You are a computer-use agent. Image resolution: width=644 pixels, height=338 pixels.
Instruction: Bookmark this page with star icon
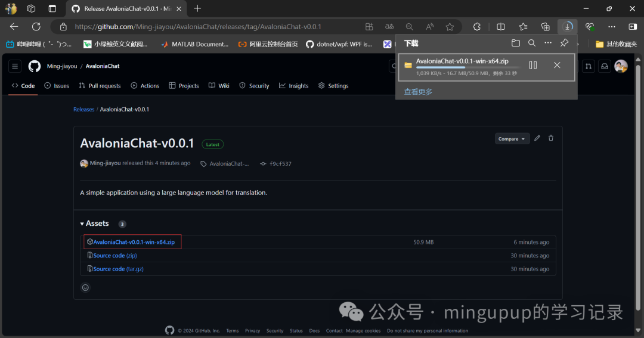(x=450, y=27)
